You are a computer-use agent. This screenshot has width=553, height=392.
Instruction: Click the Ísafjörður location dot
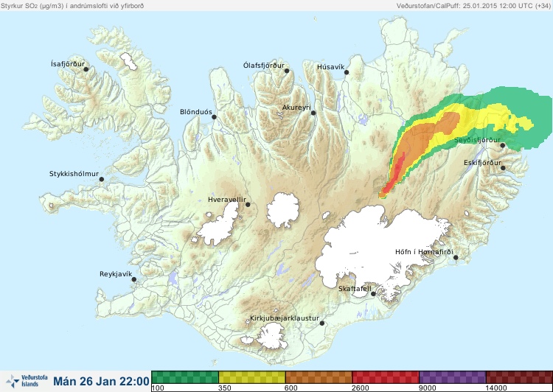pyautogui.click(x=86, y=69)
